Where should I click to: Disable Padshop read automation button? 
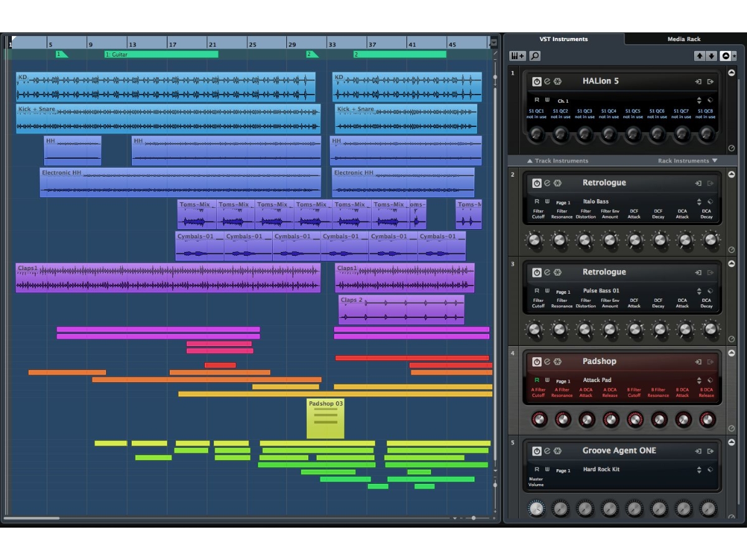(537, 380)
